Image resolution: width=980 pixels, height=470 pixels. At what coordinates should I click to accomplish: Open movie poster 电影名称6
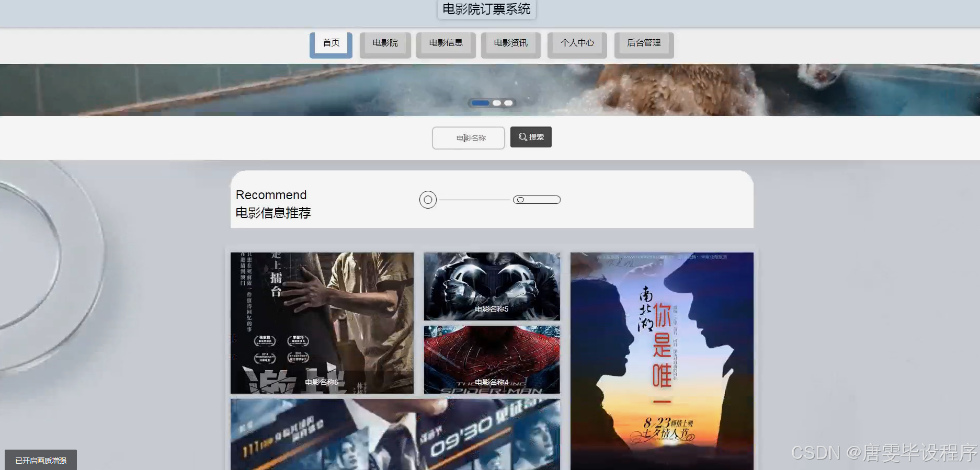tap(322, 323)
